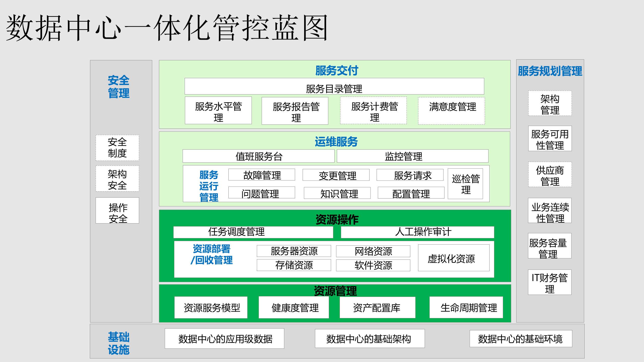Select the 监控管理 block in 运维服务
Screen dimensions: 644x362
(x=412, y=156)
